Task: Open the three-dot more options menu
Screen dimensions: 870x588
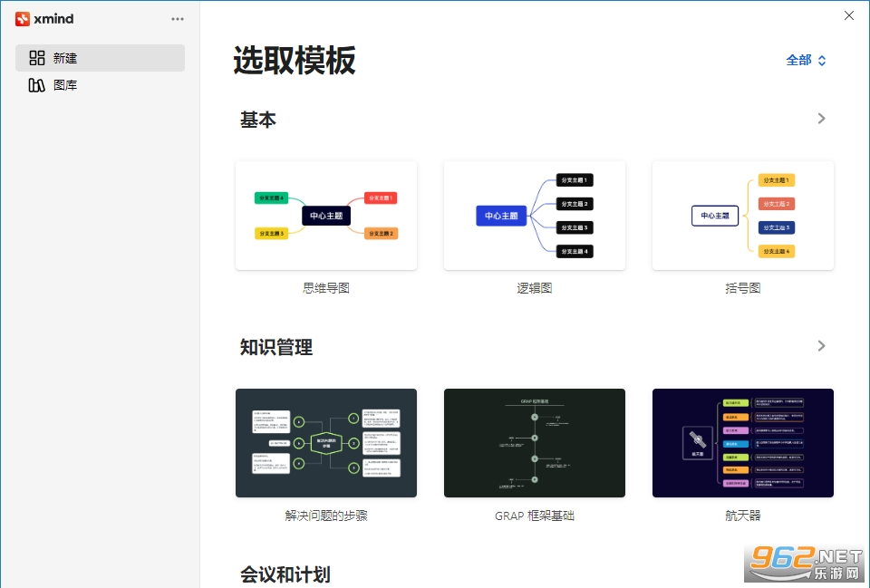Action: coord(178,19)
